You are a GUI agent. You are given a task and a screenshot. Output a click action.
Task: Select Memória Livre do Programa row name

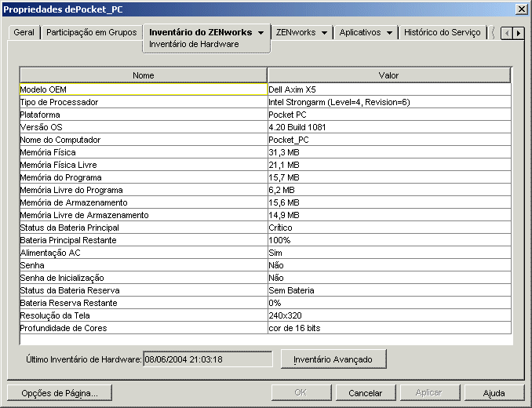[x=144, y=190]
